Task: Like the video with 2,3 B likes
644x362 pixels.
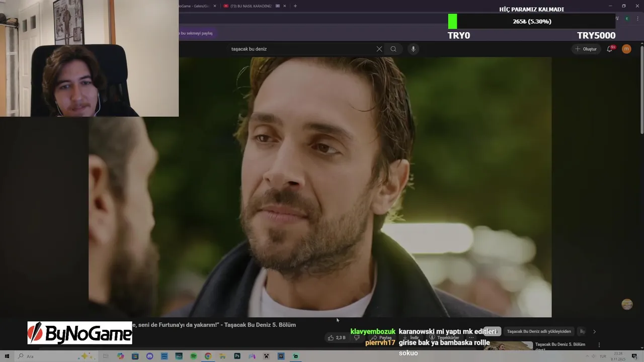Action: tap(337, 337)
